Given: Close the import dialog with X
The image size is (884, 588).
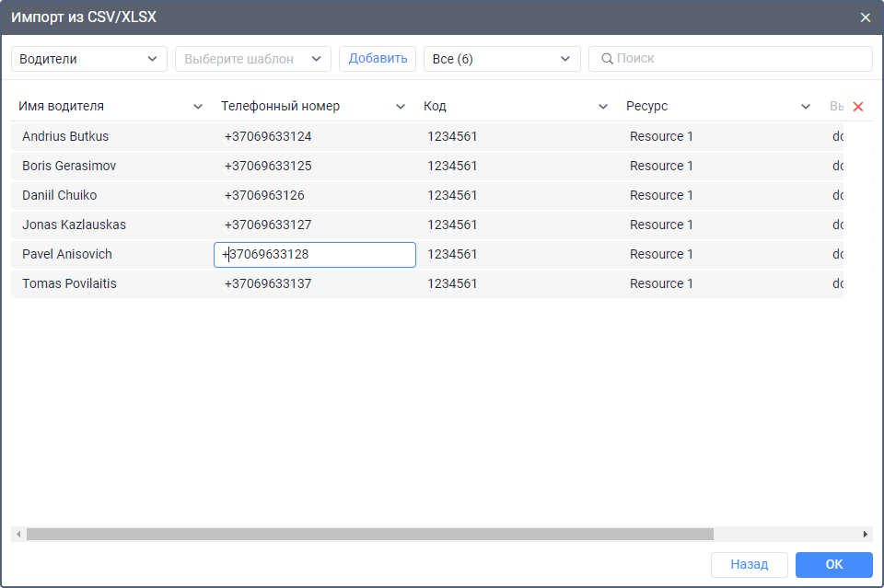Looking at the screenshot, I should (865, 17).
